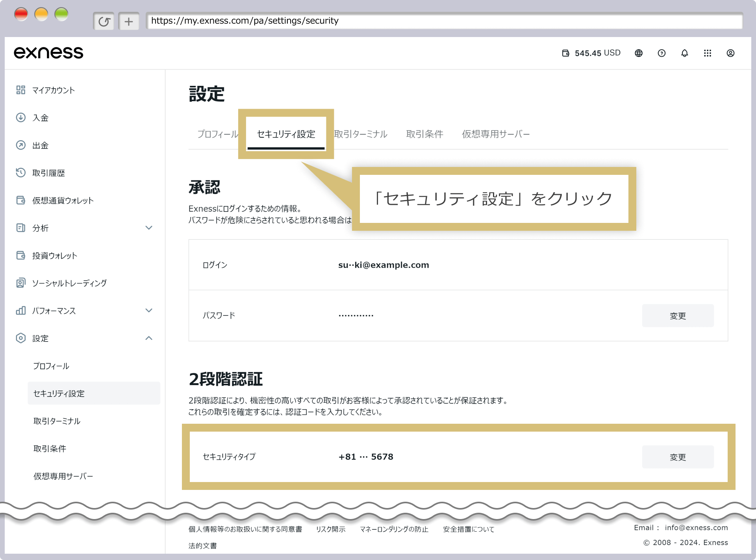
Task: Click the マイアカウント sidebar icon
Action: pos(21,90)
